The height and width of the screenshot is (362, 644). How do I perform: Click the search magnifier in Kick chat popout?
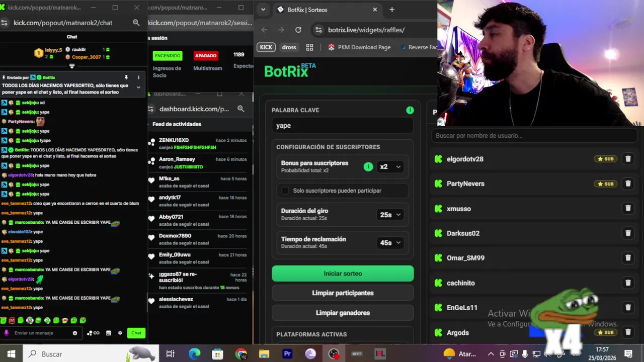coord(136,23)
